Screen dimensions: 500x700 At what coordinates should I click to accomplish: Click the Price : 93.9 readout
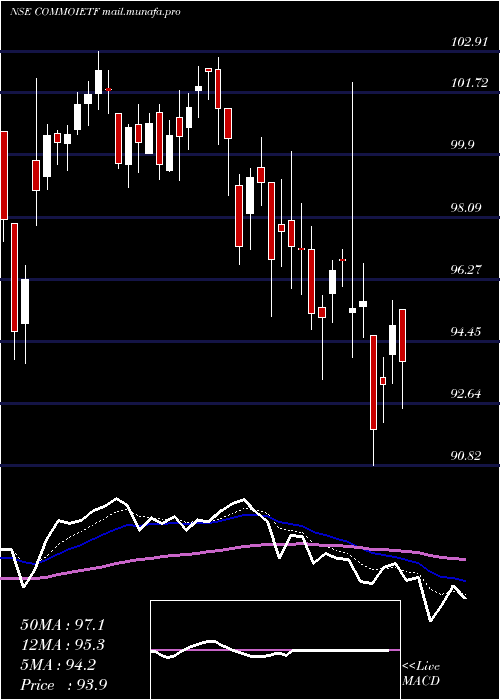click(x=63, y=685)
